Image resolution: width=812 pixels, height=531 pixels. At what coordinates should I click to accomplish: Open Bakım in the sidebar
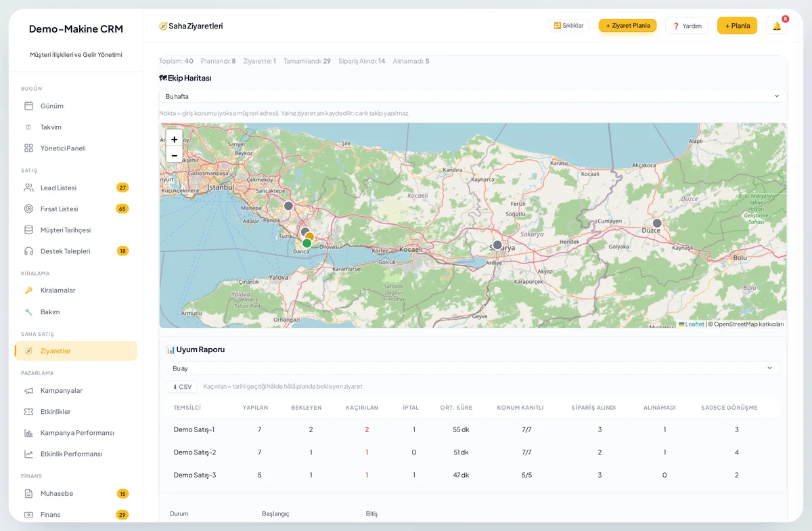76,312
